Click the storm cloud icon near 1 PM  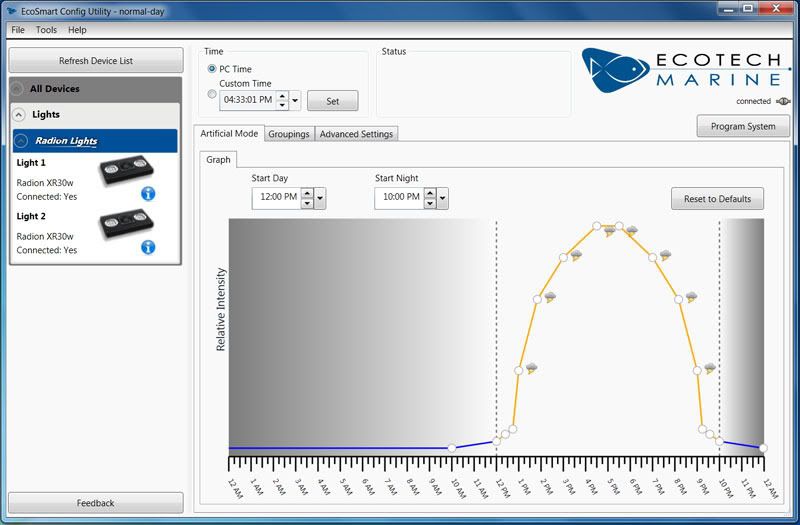click(x=531, y=368)
